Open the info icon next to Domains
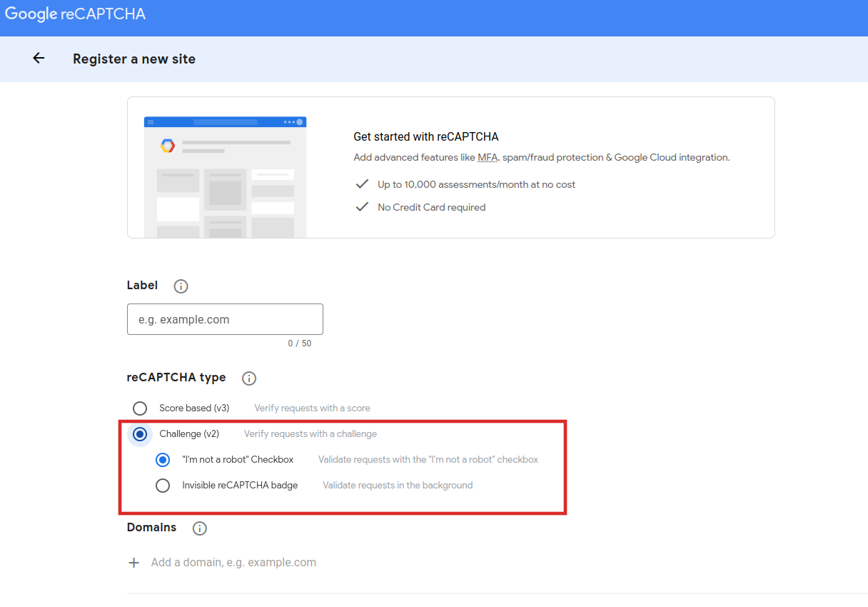868x607 pixels. point(200,528)
